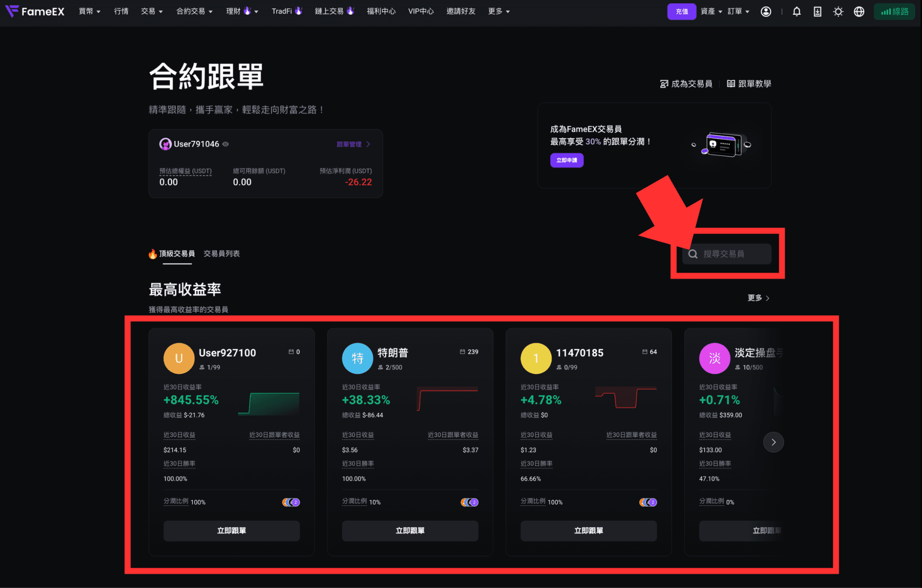Click the app download icon
Viewport: 922px width, 588px height.
point(818,12)
